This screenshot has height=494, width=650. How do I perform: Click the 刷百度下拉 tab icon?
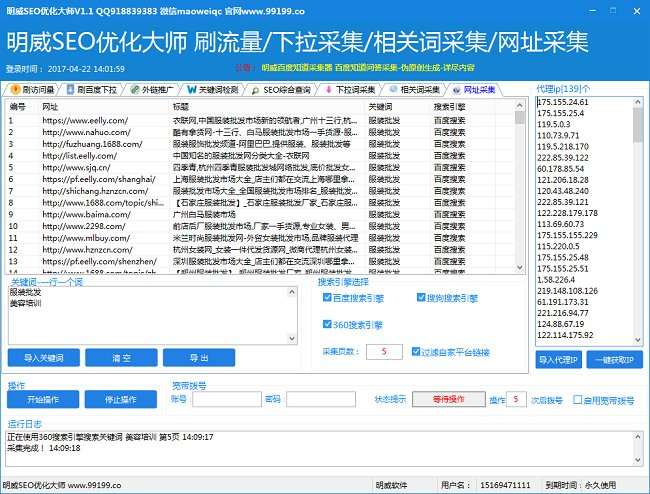click(70, 90)
